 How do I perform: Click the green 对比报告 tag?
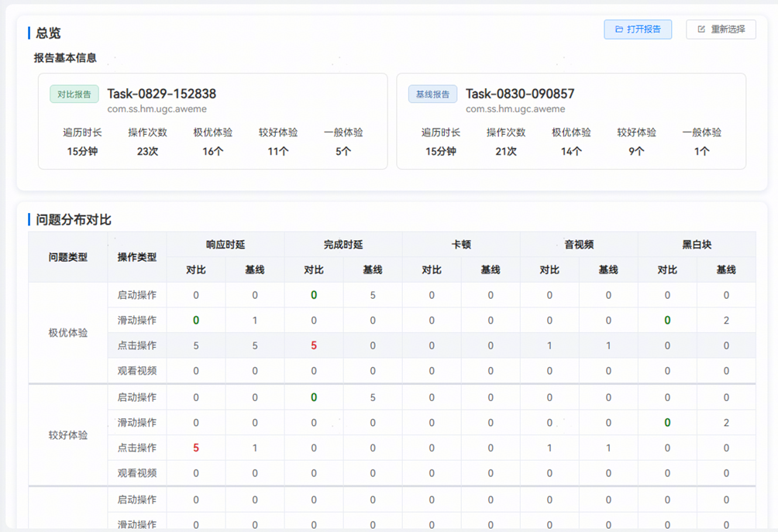point(74,94)
